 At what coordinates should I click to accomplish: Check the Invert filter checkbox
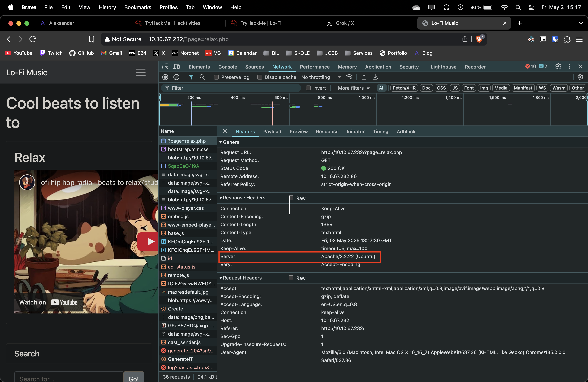click(x=308, y=88)
